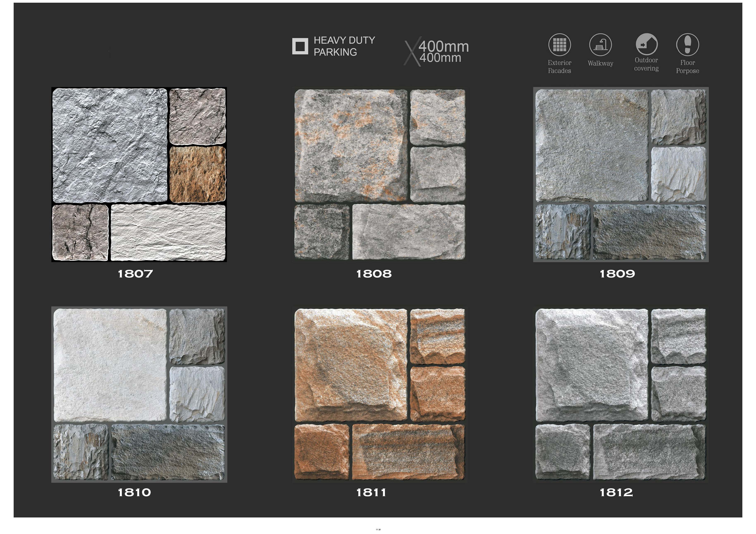Image resolution: width=756 pixels, height=534 pixels.
Task: Click the 1812 product code label
Action: pos(616,492)
